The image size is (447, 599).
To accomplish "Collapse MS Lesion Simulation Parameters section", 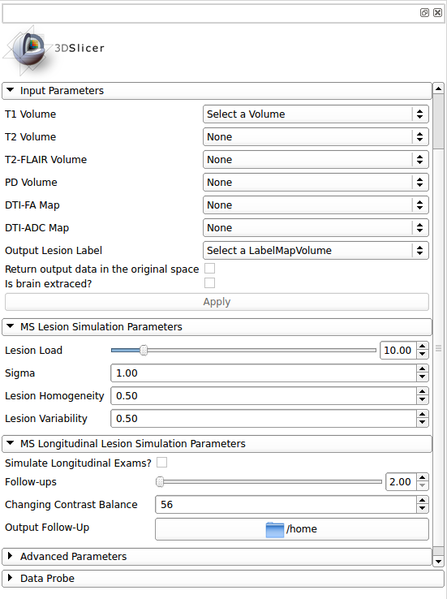I will pos(217,327).
